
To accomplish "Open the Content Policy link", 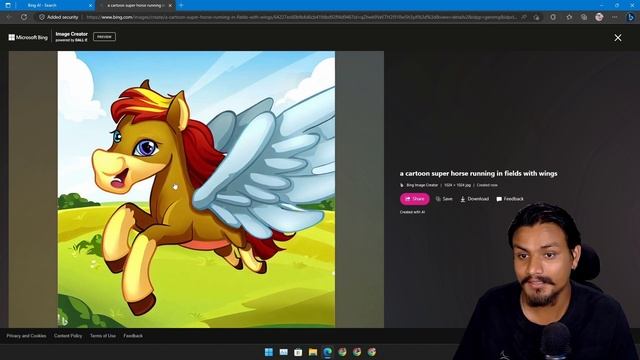I will (x=68, y=336).
